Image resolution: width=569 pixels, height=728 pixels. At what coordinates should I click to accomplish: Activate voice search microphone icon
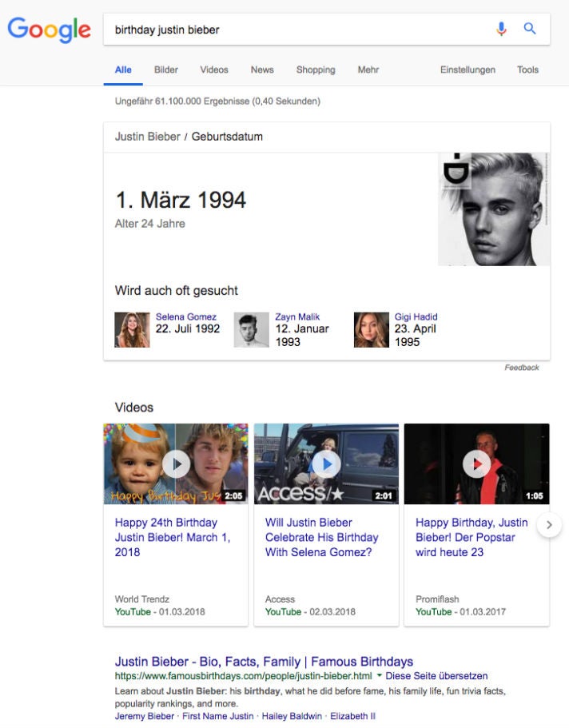(x=501, y=30)
